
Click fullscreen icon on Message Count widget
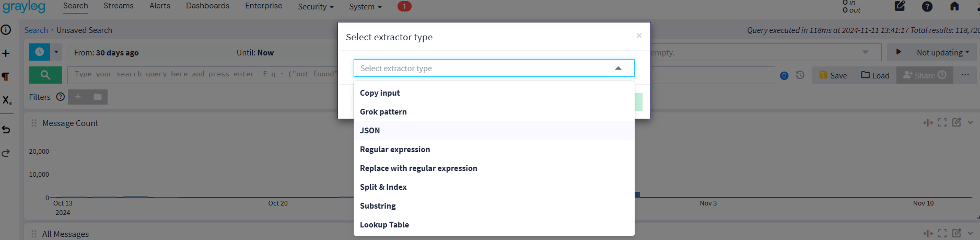pyautogui.click(x=942, y=122)
